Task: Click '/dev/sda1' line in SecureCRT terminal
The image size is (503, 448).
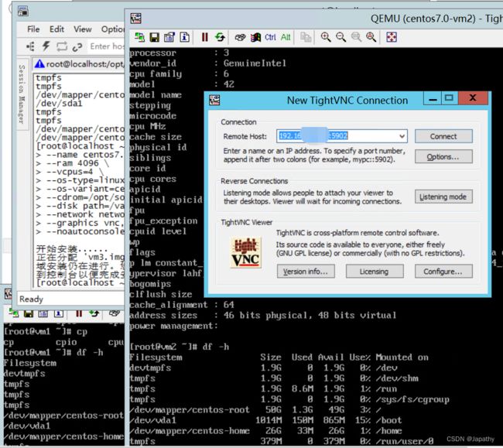Action: coord(59,103)
